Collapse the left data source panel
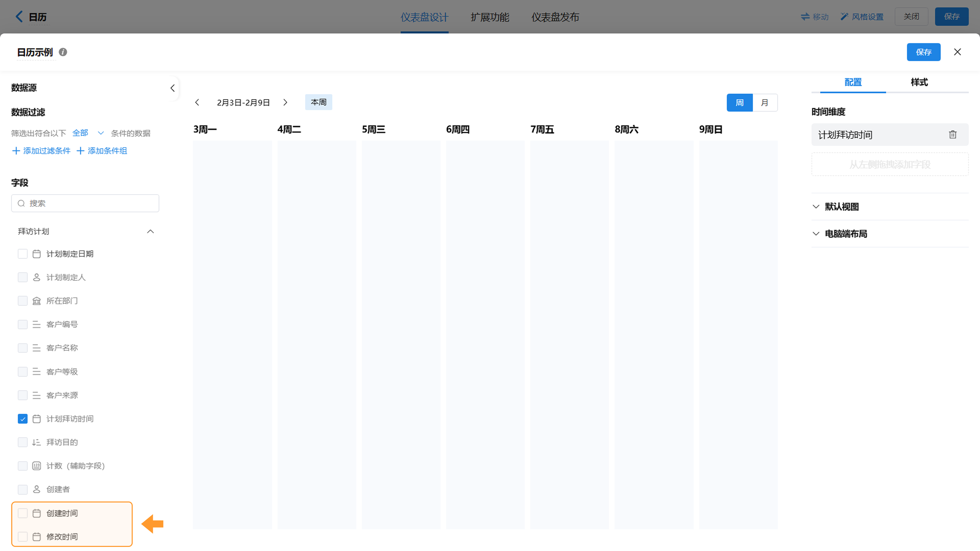Viewport: 980px width, 551px height. tap(172, 88)
